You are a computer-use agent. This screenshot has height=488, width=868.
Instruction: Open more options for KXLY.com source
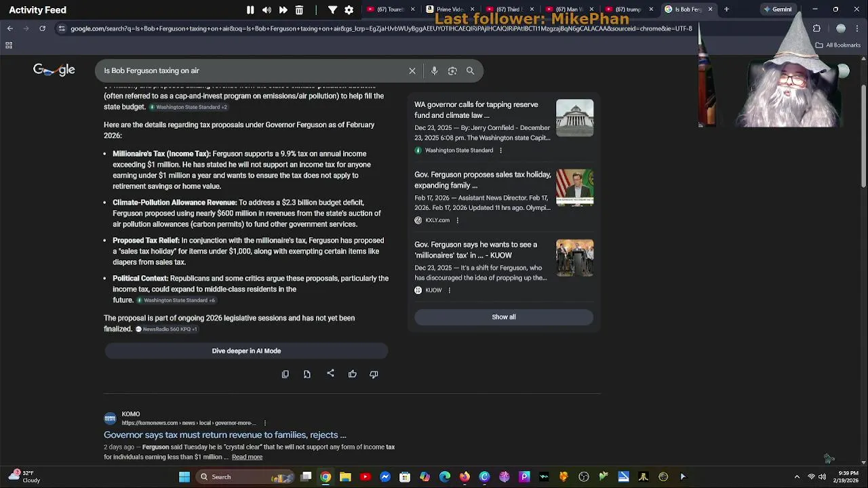(x=457, y=220)
